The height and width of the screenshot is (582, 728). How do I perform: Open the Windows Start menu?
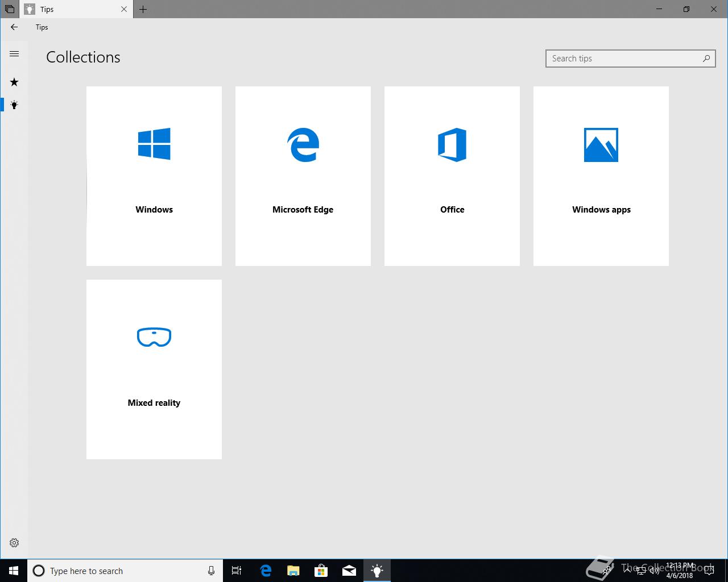14,571
